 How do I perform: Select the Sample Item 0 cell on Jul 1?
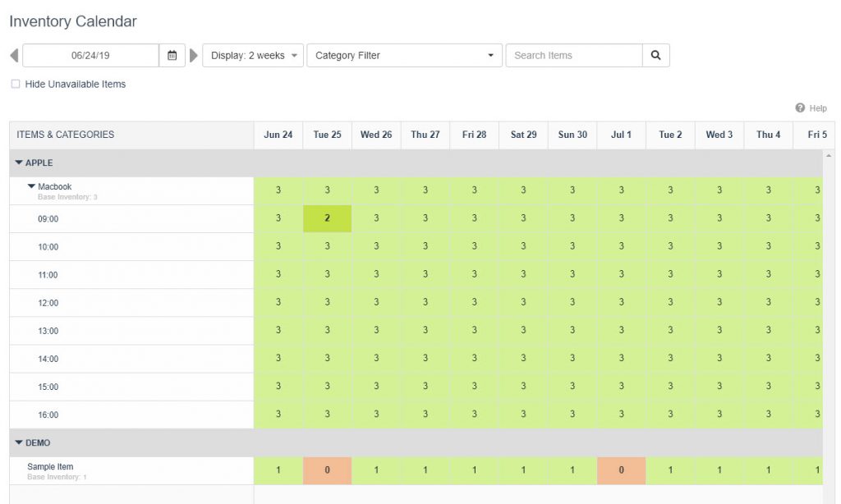click(x=621, y=470)
